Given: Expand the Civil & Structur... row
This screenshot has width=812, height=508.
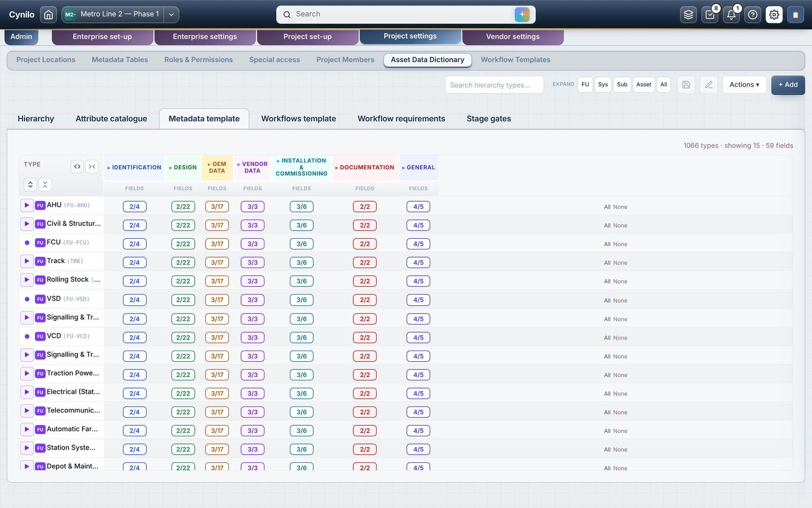Looking at the screenshot, I should click(27, 224).
